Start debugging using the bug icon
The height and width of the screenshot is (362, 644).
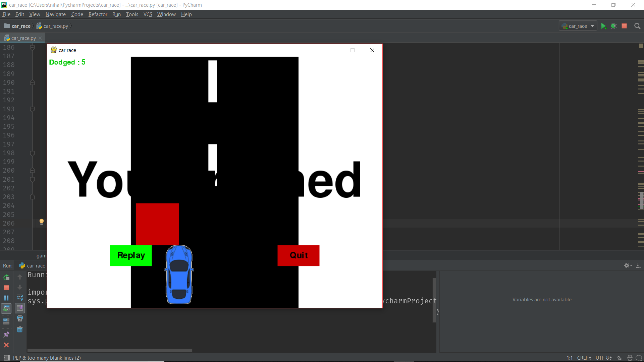click(x=614, y=26)
